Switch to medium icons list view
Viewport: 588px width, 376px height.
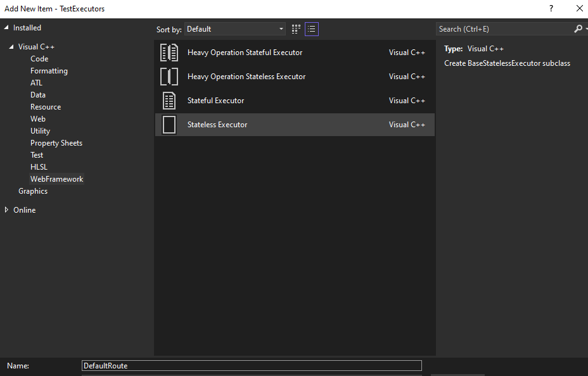pyautogui.click(x=312, y=29)
